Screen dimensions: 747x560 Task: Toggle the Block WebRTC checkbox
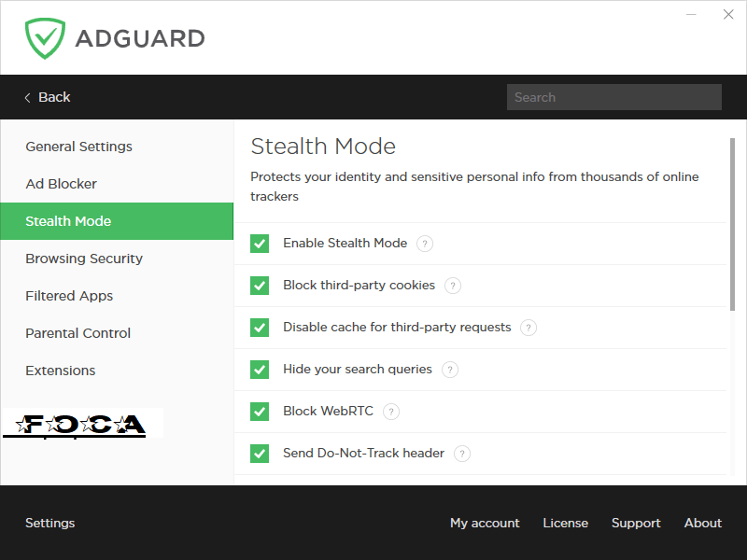260,412
